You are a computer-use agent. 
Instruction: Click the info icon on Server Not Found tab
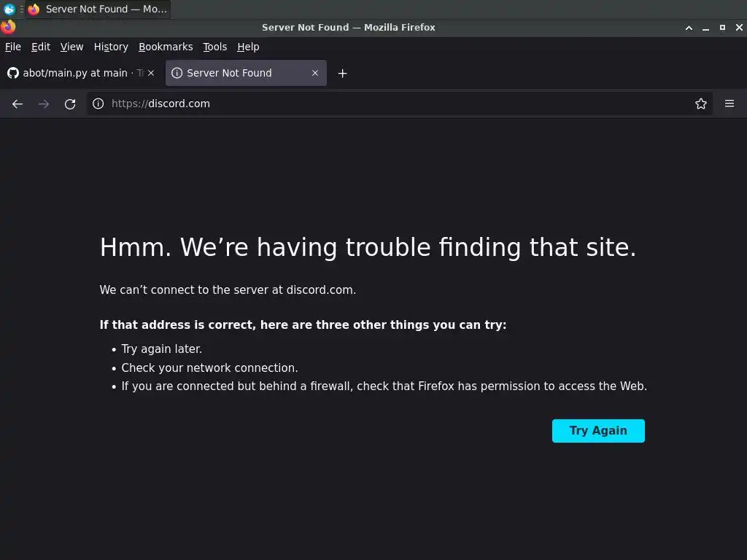(x=177, y=73)
